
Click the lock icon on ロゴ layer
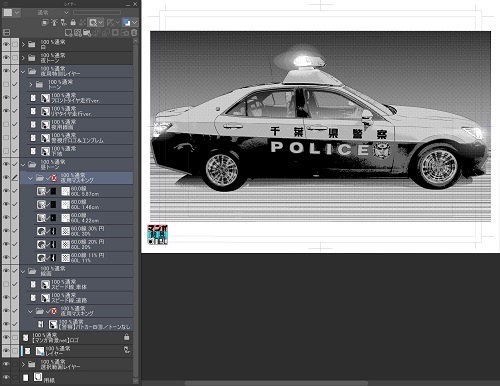(127, 337)
